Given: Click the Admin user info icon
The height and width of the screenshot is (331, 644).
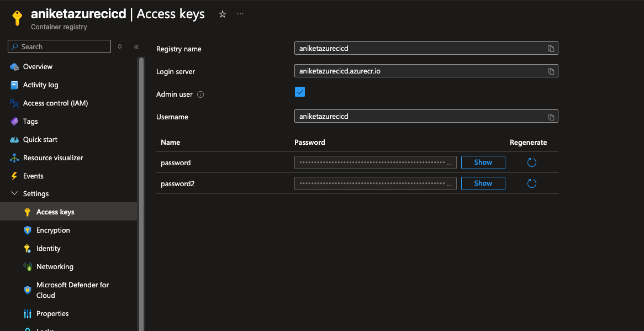Looking at the screenshot, I should tap(200, 94).
